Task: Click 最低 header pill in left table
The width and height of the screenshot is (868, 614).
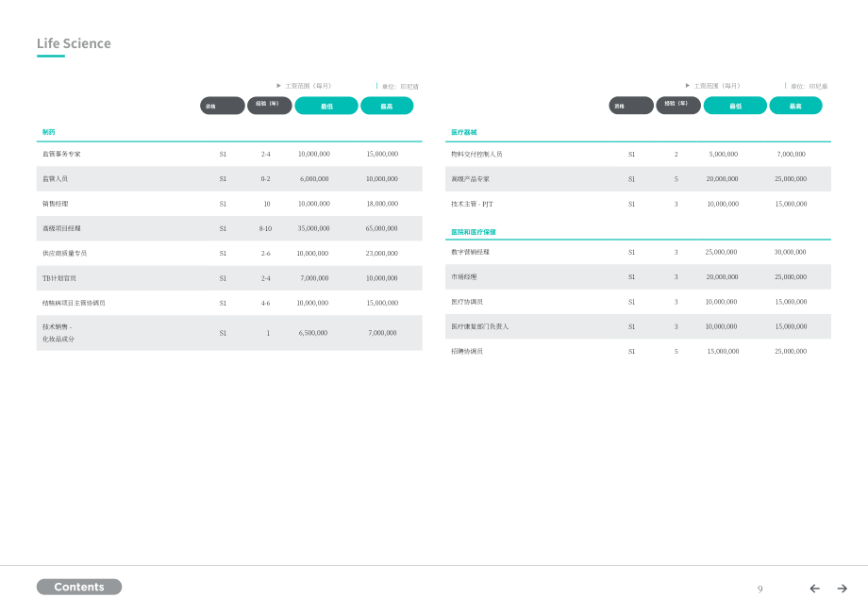Action: pyautogui.click(x=326, y=106)
